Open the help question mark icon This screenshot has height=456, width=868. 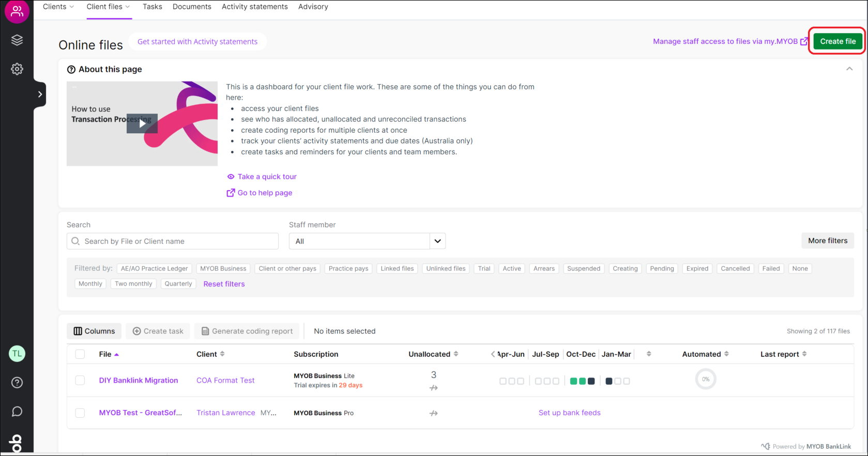17,383
